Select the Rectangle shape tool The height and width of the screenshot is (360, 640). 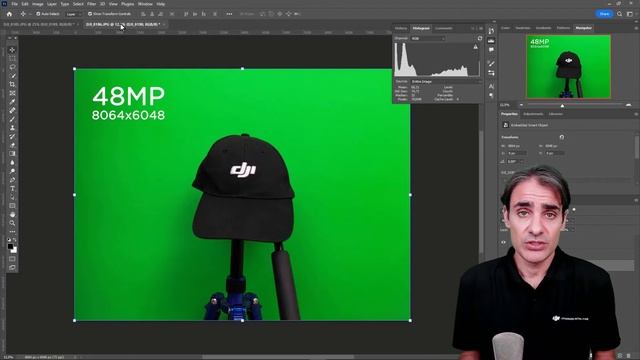tap(12, 206)
